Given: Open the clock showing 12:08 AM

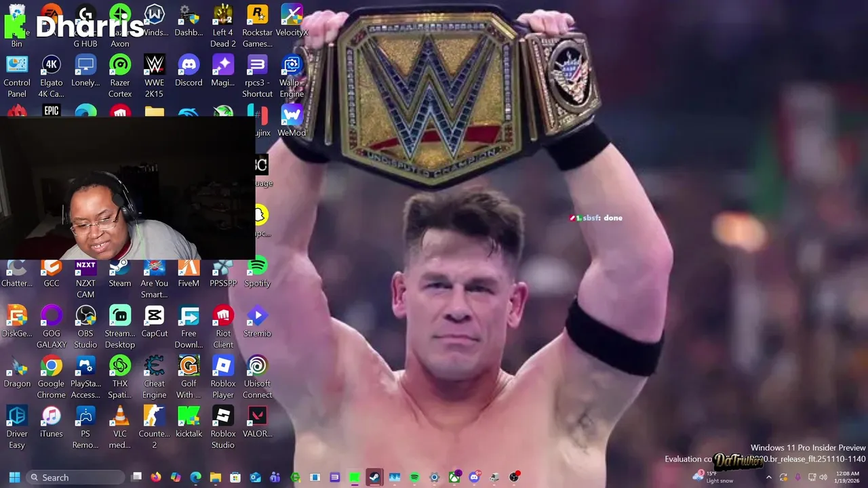Looking at the screenshot, I should 848,477.
